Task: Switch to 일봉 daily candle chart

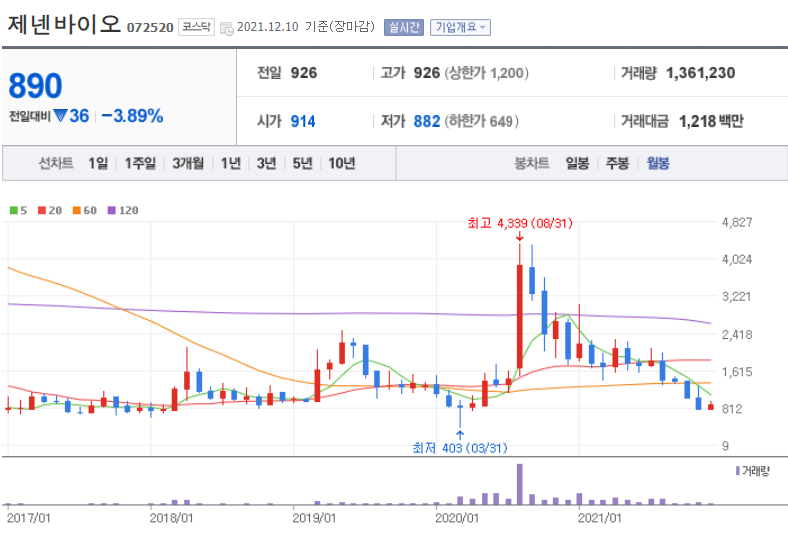Action: [x=577, y=163]
